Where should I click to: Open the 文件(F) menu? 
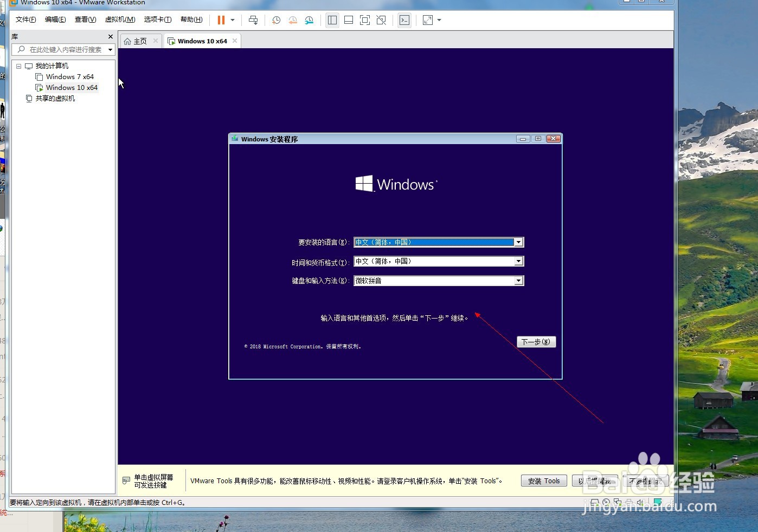25,20
